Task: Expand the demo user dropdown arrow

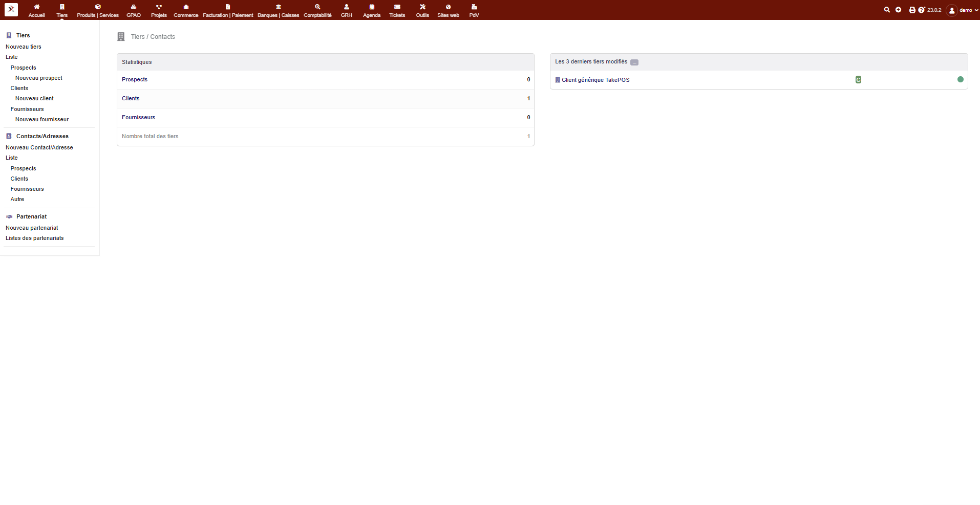Action: [x=976, y=10]
